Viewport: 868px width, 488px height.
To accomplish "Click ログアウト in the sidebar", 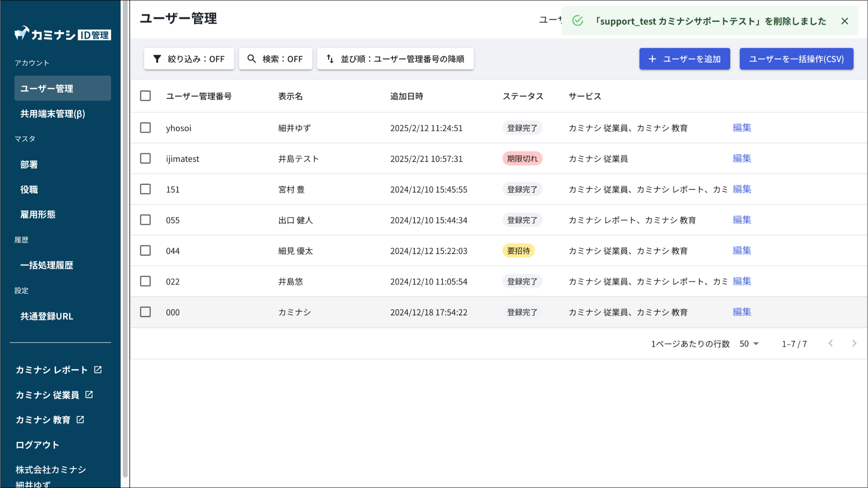I will coord(37,445).
